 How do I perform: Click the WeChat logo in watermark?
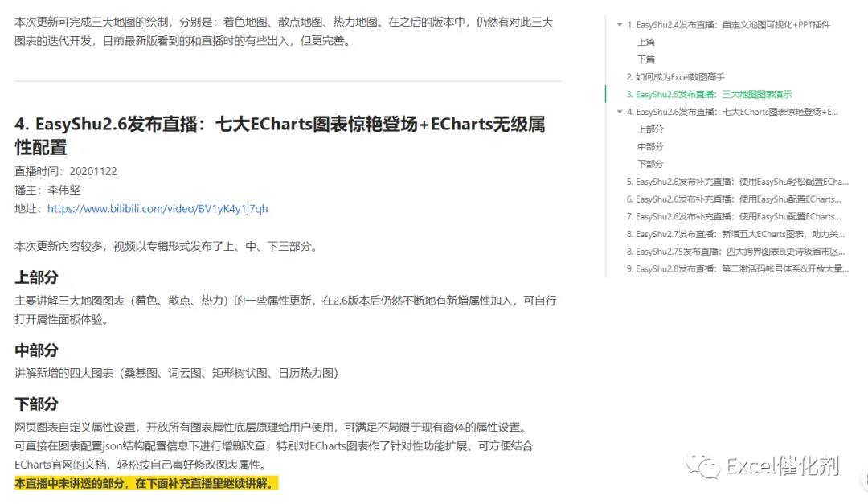702,466
